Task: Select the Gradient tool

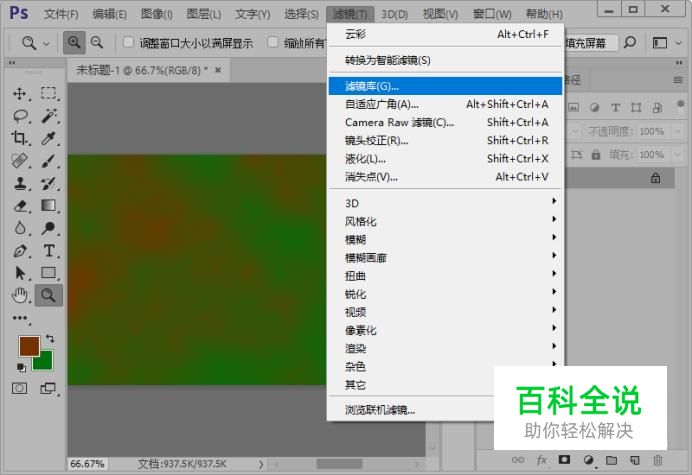Action: (x=49, y=206)
